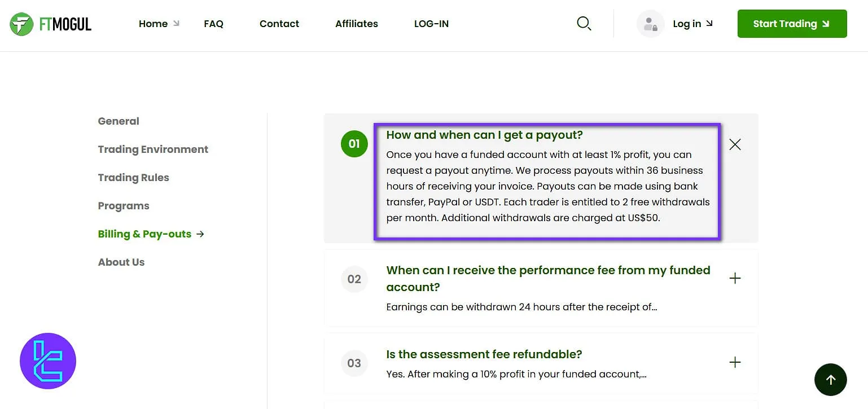The width and height of the screenshot is (868, 409).
Task: Open the search magnifier icon
Action: click(584, 24)
